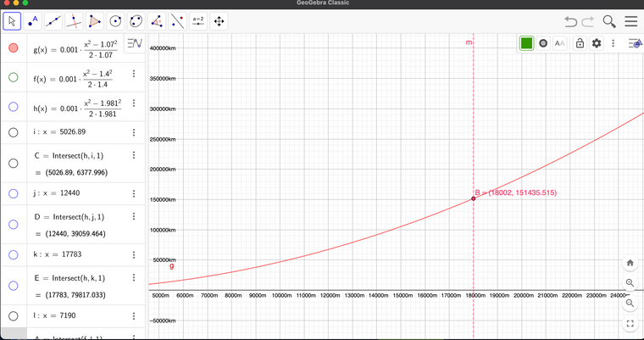Screen dimensions: 644x340
Task: Open point style dropdown in style bar
Action: click(x=543, y=43)
